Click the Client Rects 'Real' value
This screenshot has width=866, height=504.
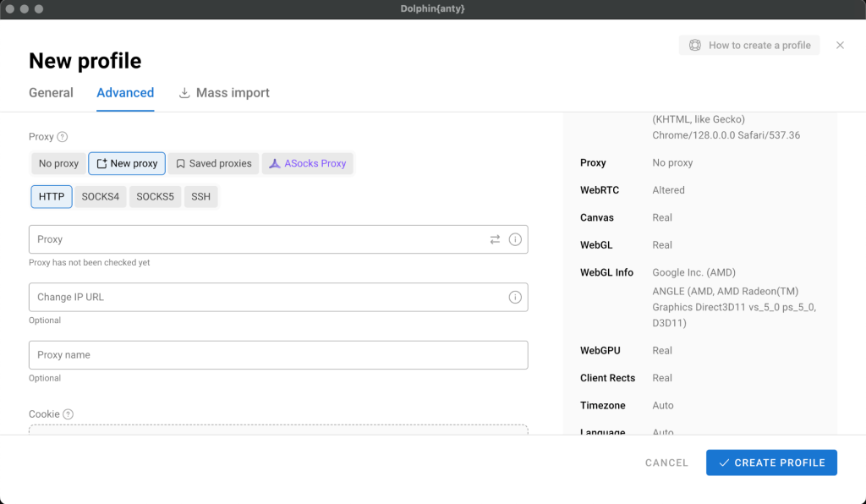pyautogui.click(x=662, y=378)
